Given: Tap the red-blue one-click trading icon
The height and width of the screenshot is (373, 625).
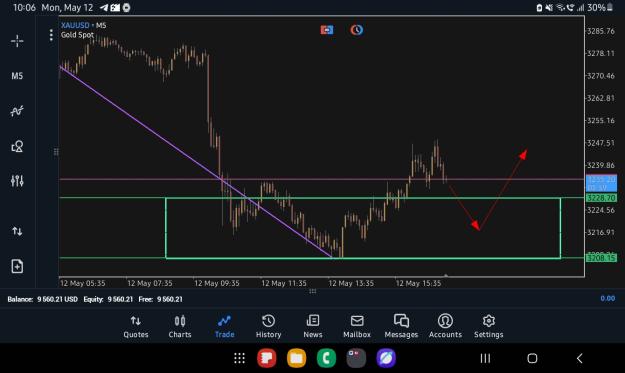Looking at the screenshot, I should [x=327, y=30].
